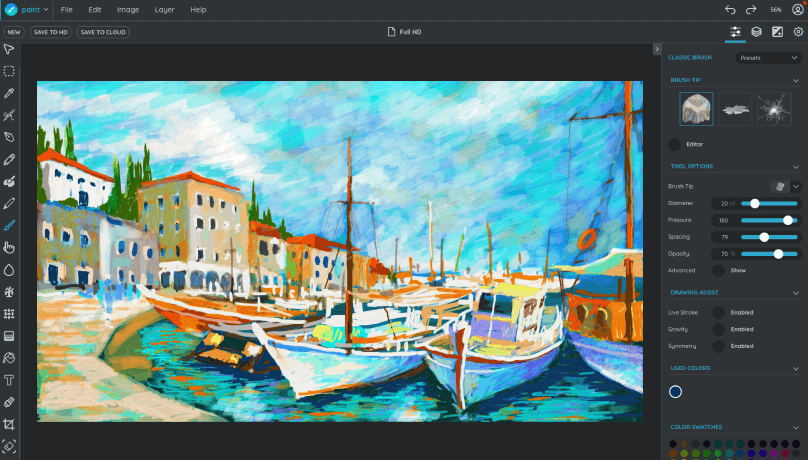Open the Layers panel icon
Image resolution: width=808 pixels, height=460 pixels.
[x=757, y=32]
